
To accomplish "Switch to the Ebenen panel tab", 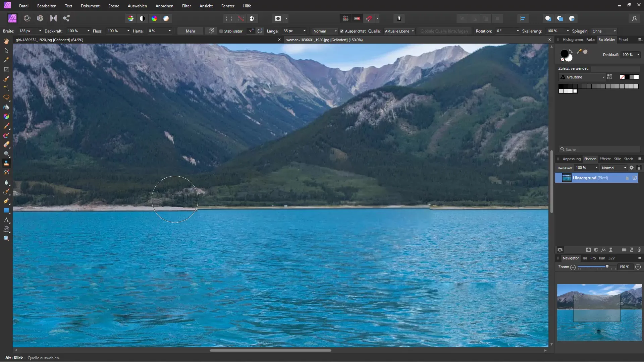I will coord(590,158).
